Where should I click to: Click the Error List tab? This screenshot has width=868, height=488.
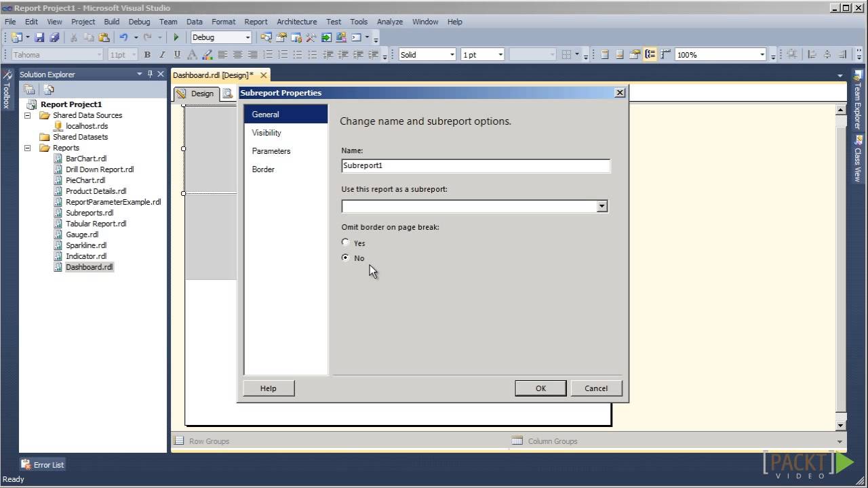coord(43,465)
